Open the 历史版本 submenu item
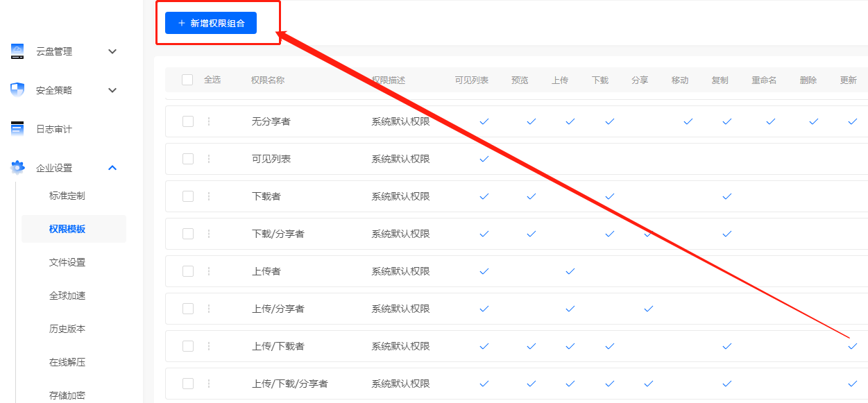The image size is (868, 403). click(67, 329)
